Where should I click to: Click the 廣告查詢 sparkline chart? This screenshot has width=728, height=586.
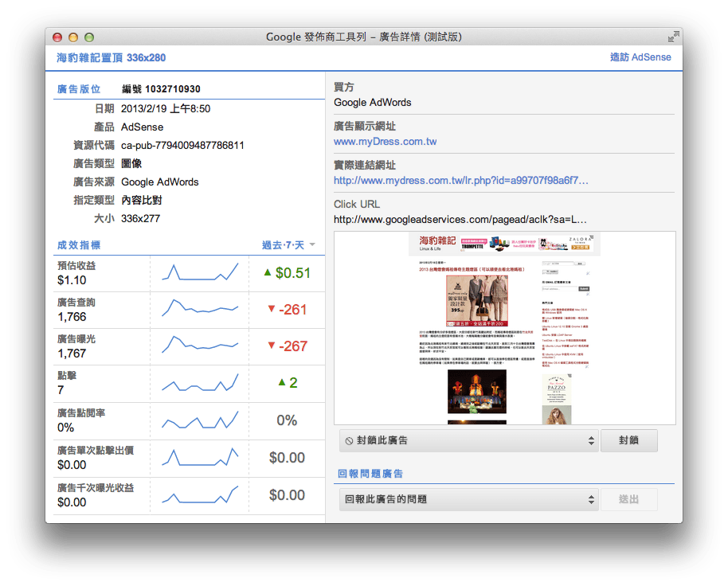click(200, 310)
